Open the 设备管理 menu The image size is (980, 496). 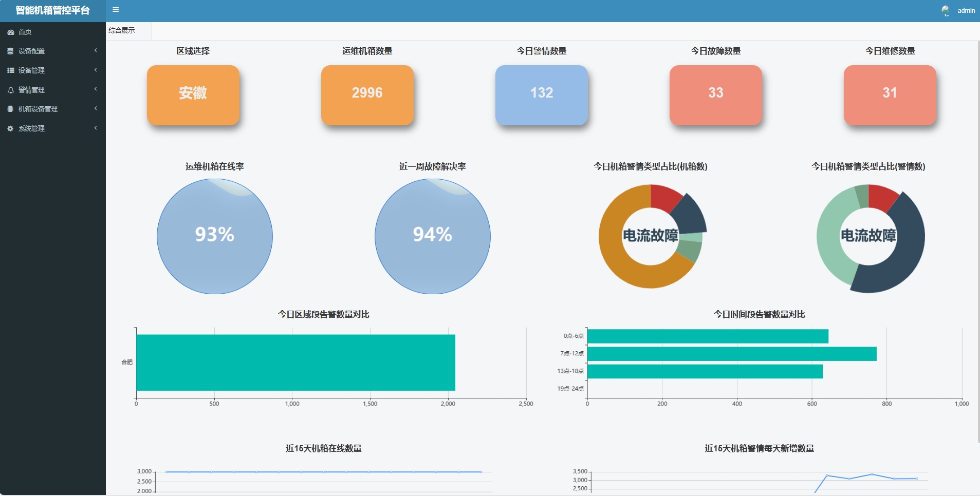[53, 70]
